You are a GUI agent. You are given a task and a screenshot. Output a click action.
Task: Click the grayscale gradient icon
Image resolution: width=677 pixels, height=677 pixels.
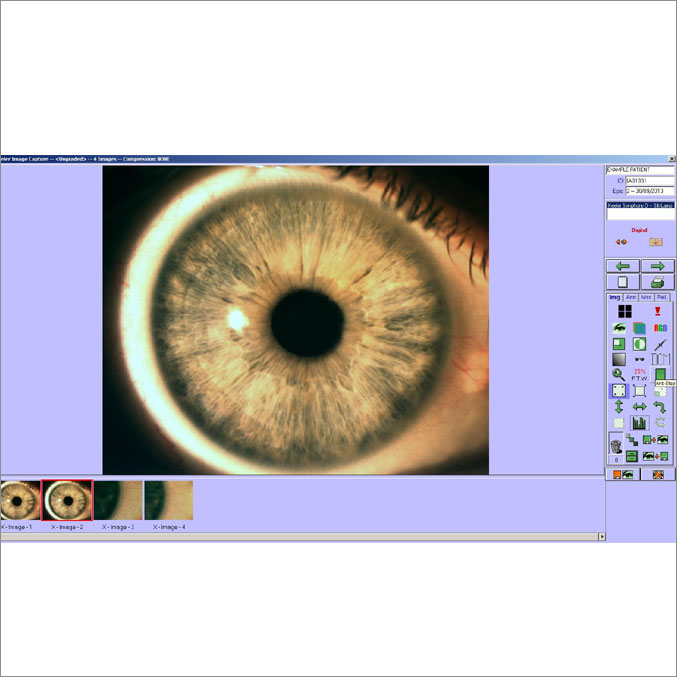click(x=619, y=359)
